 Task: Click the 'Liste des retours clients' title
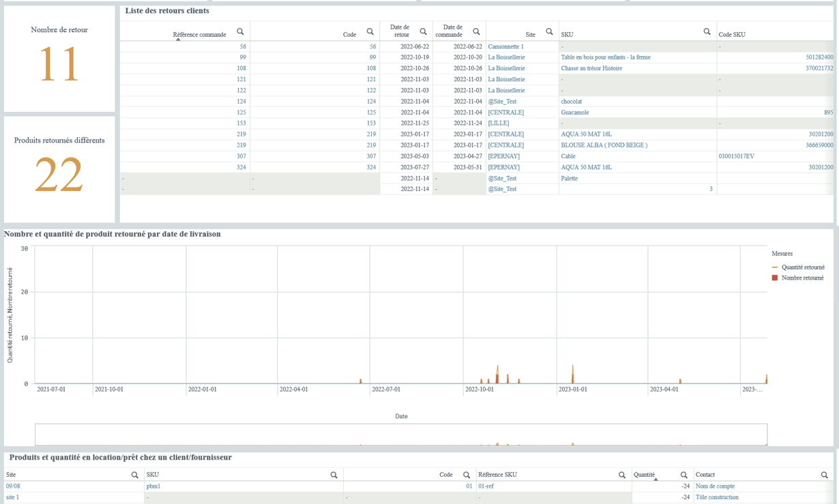[167, 11]
